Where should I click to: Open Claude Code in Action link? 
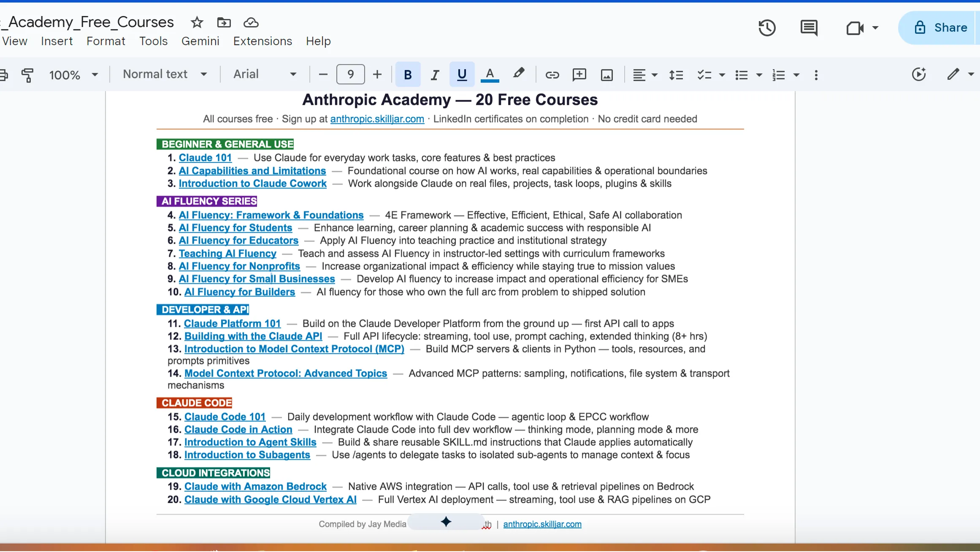238,429
